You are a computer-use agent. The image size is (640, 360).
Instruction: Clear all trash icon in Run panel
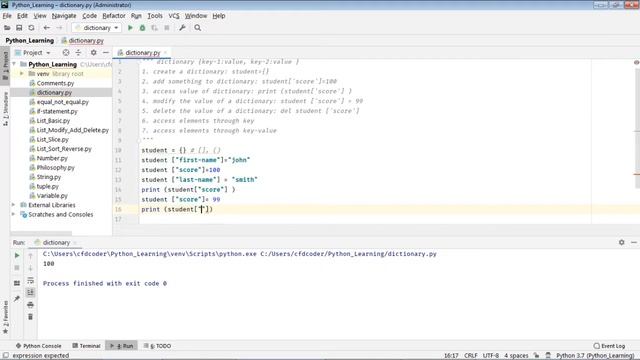coord(31,317)
